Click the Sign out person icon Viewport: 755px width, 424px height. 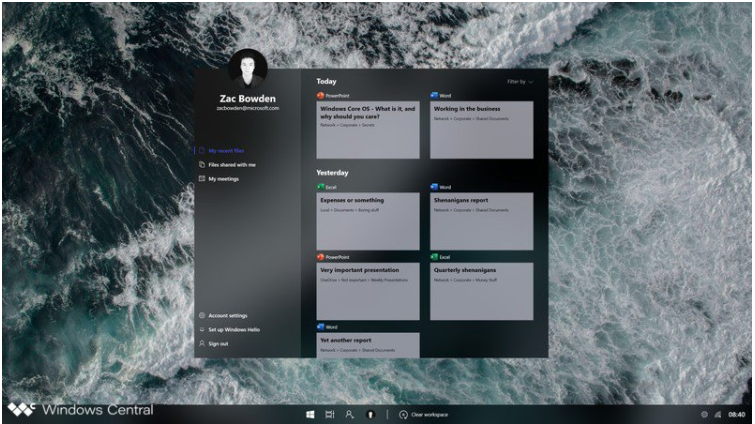coord(202,344)
